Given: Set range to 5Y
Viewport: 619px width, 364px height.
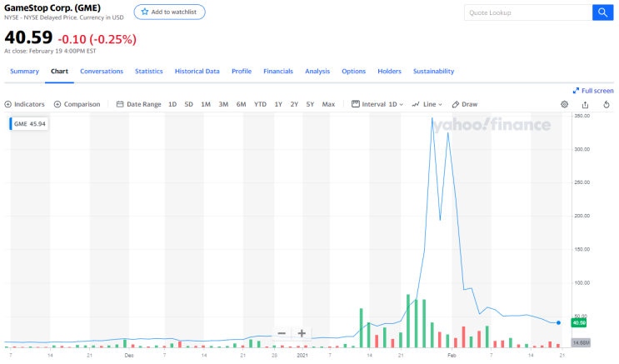Looking at the screenshot, I should pos(310,104).
